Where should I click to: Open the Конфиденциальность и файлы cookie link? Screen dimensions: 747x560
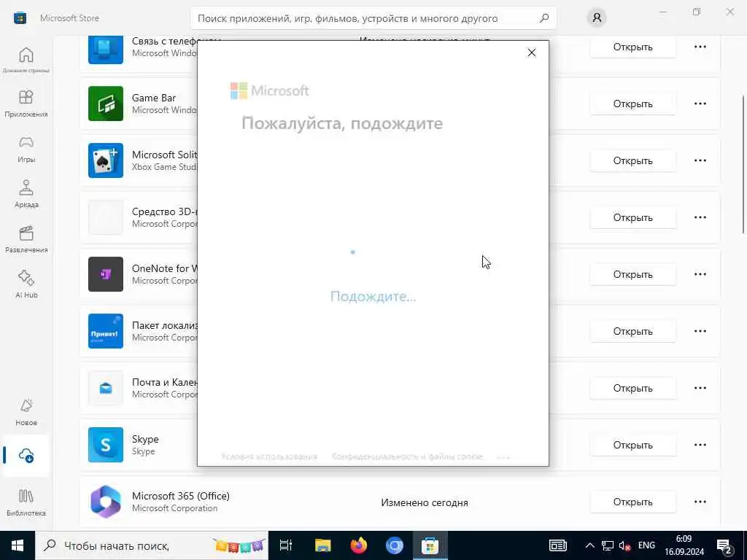click(x=407, y=456)
